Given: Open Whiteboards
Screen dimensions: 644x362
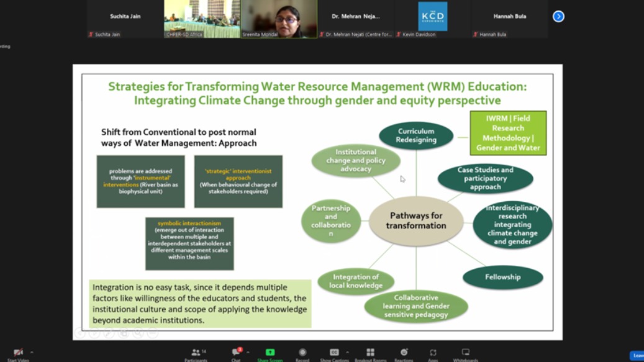Looking at the screenshot, I should click(465, 353).
